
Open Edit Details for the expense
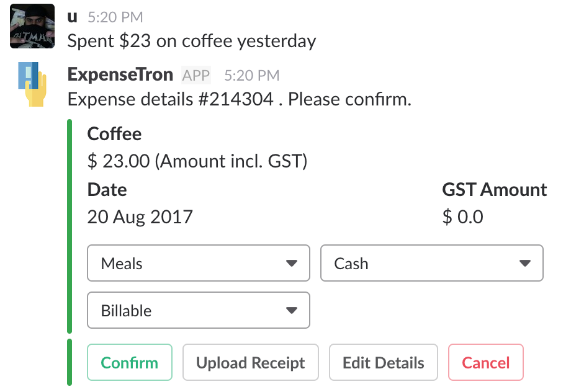click(x=383, y=363)
